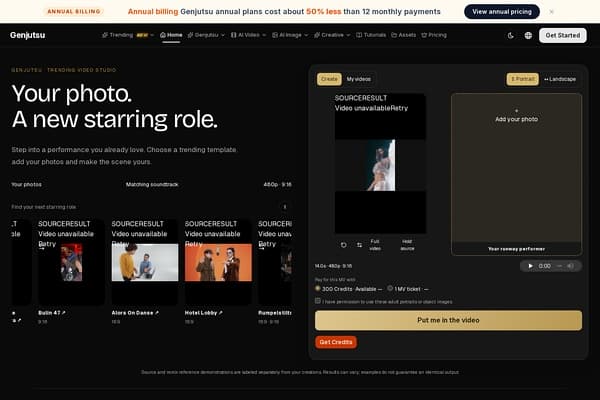
Task: Click the 480p · 9:16 label
Action: tap(277, 184)
